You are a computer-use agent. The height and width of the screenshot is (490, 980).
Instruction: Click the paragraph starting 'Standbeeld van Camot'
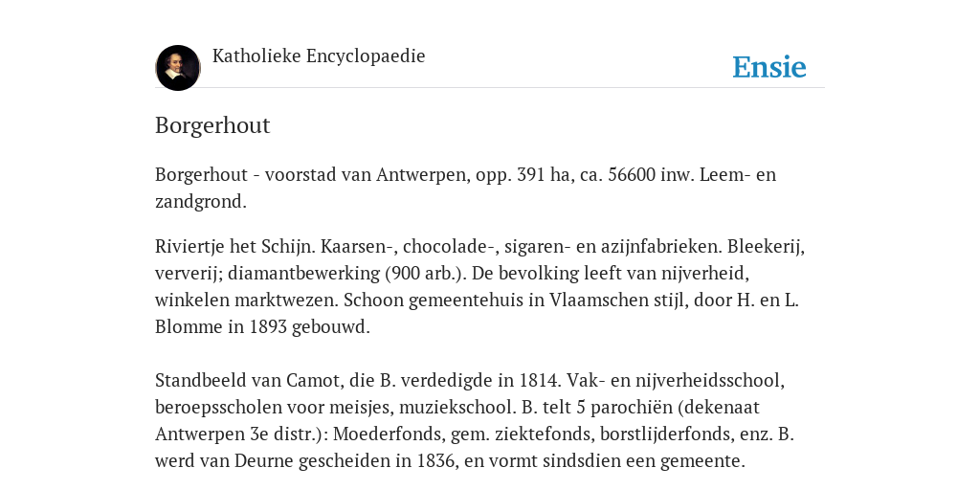475,420
